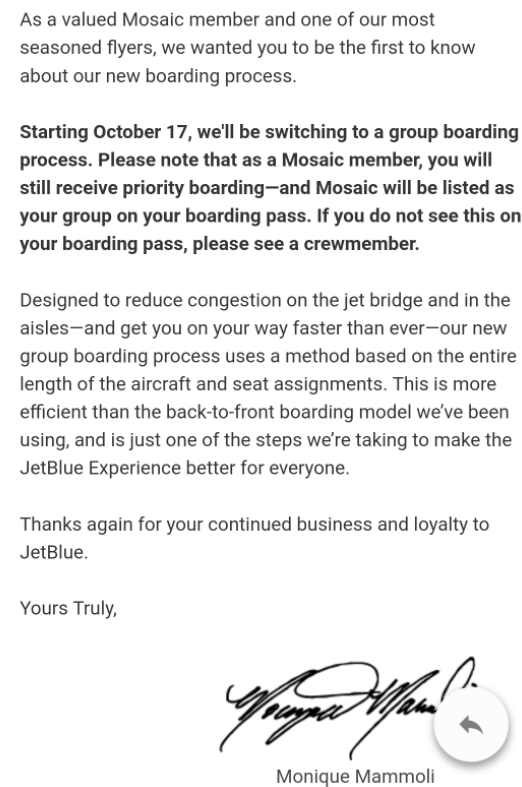This screenshot has height=787, width=522.
Task: Tap the bold words 'still receive priority boarding'
Action: [x=142, y=188]
